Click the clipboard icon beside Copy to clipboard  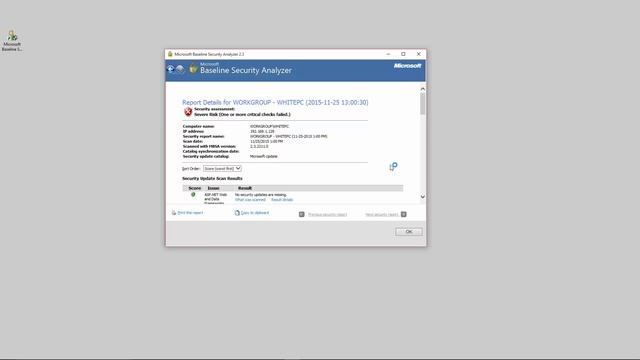(237, 213)
